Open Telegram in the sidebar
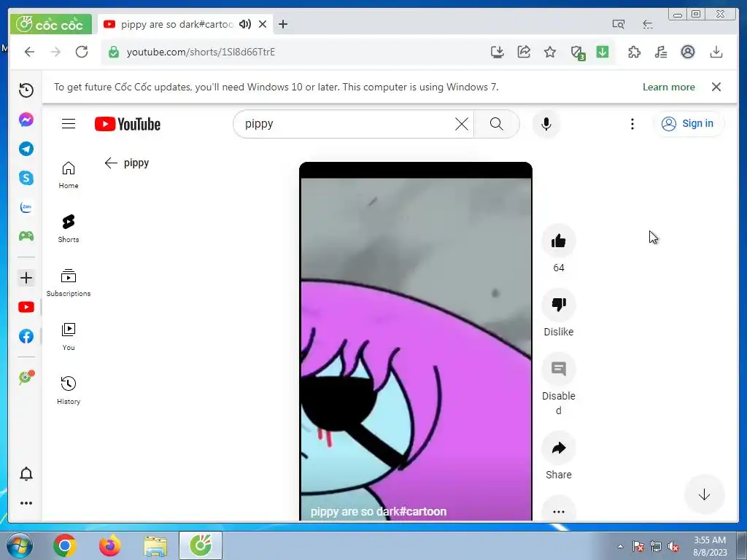Viewport: 747px width, 560px height. click(x=26, y=149)
